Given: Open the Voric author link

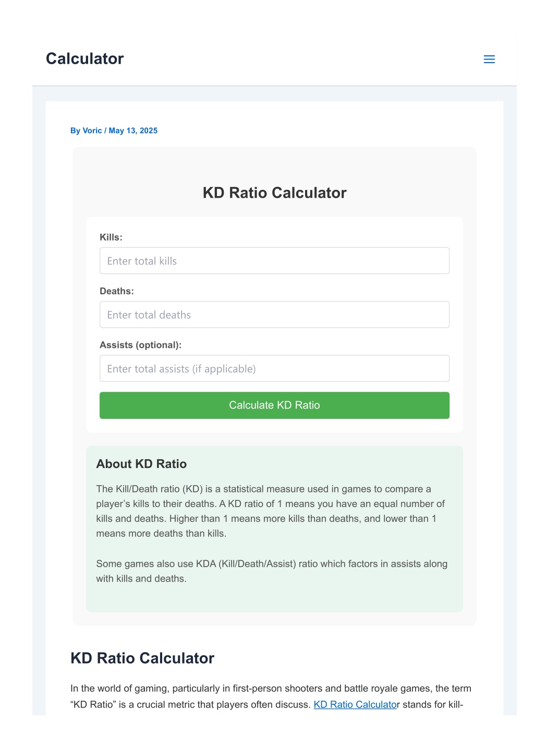Looking at the screenshot, I should [x=92, y=130].
